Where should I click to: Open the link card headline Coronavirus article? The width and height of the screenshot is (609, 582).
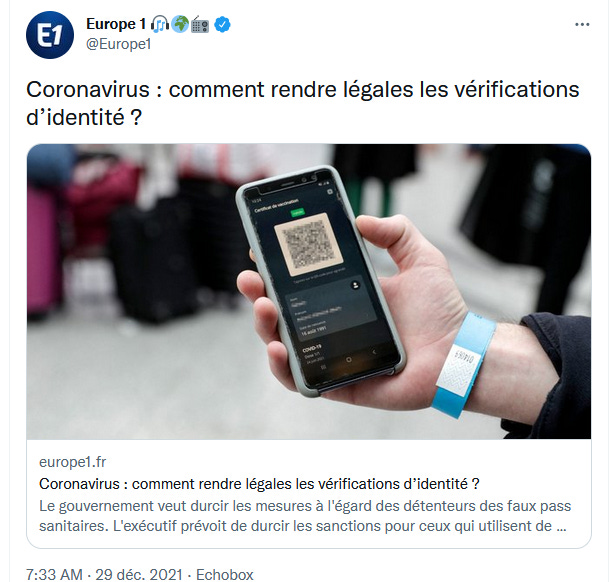(259, 484)
